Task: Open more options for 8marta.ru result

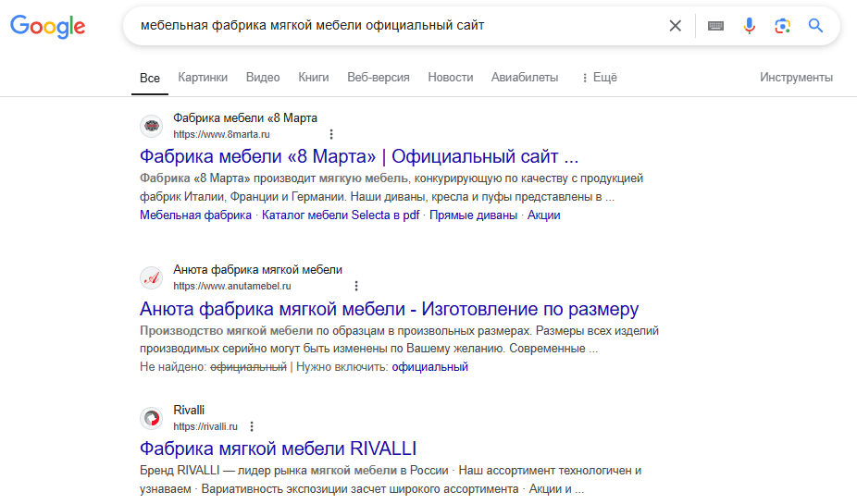Action: 331,134
